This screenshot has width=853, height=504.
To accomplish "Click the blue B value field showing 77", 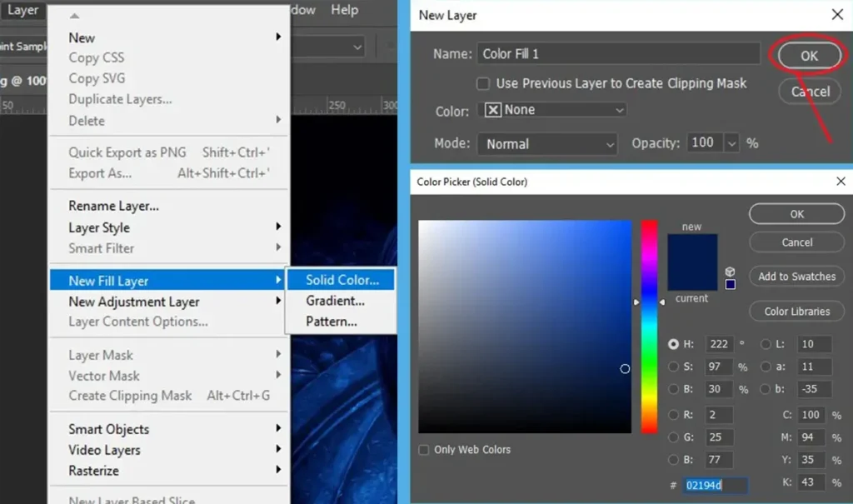I will point(719,460).
